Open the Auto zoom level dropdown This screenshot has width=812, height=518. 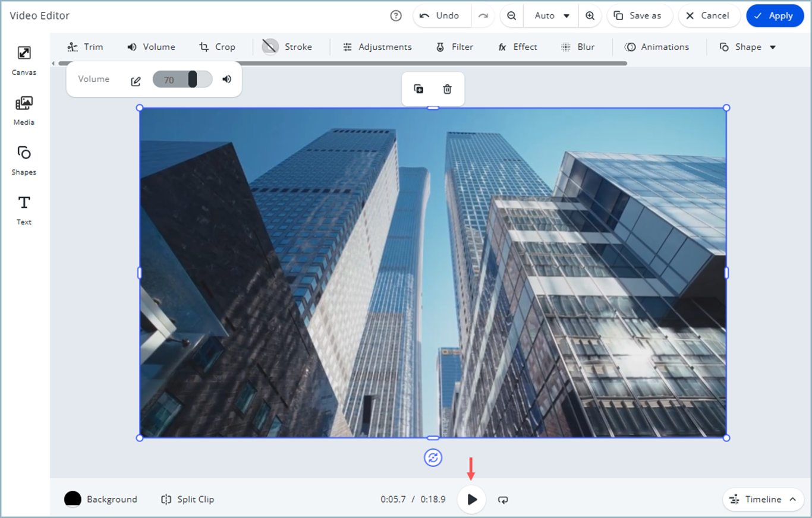tap(550, 16)
